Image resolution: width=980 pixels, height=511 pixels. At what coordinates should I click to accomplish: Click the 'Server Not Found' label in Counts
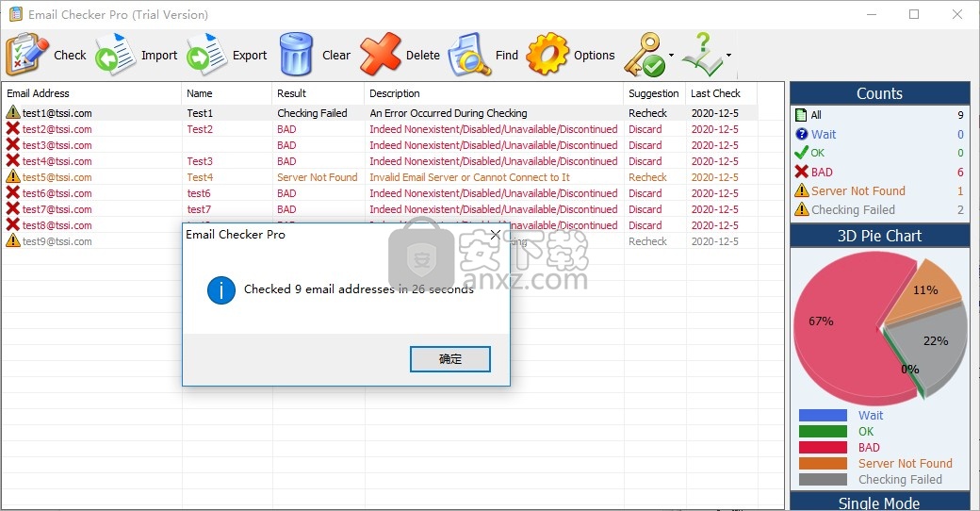tap(858, 190)
